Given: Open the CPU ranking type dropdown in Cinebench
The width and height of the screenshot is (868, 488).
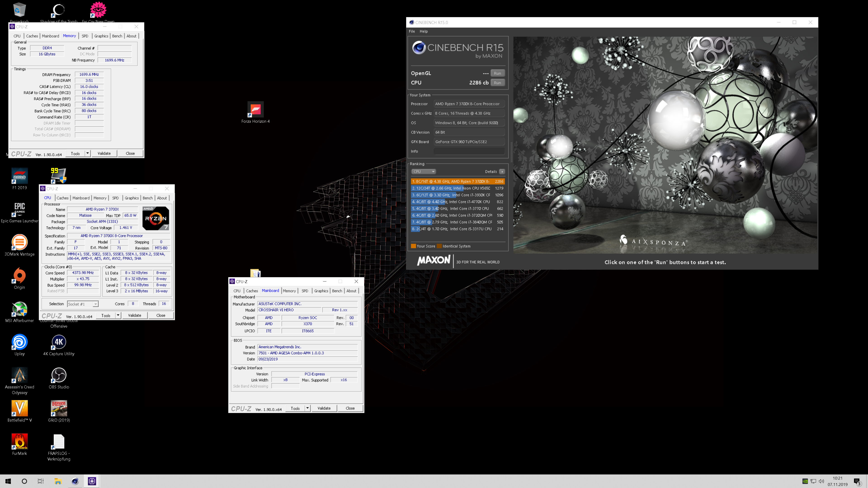Looking at the screenshot, I should [x=424, y=171].
